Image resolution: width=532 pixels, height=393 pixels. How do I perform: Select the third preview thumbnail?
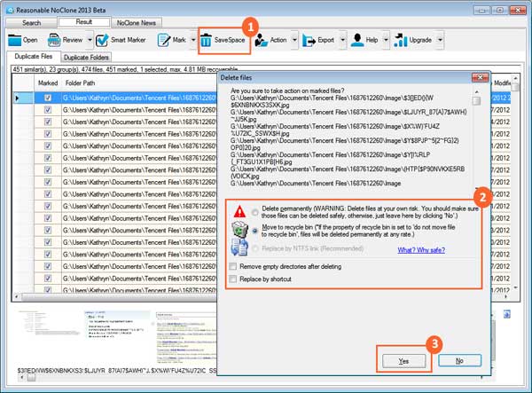tap(186, 336)
